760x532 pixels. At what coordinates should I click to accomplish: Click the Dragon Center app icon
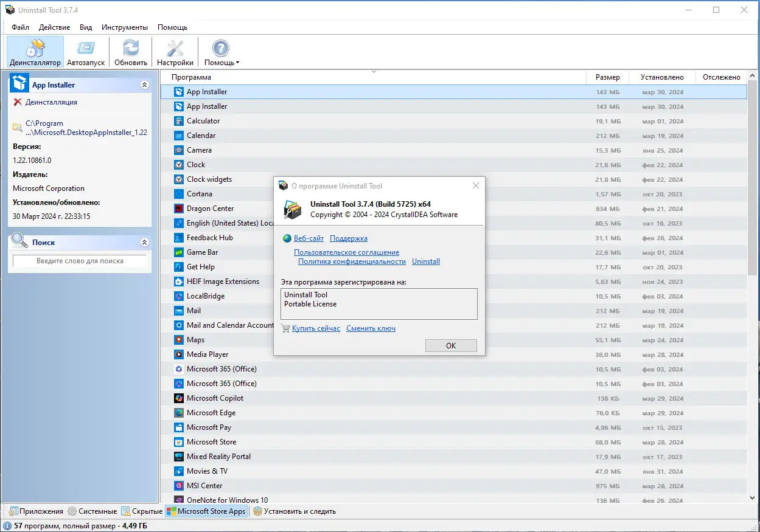178,209
